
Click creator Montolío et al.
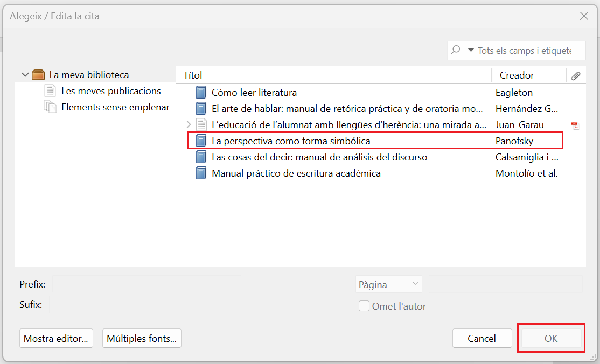coord(527,173)
